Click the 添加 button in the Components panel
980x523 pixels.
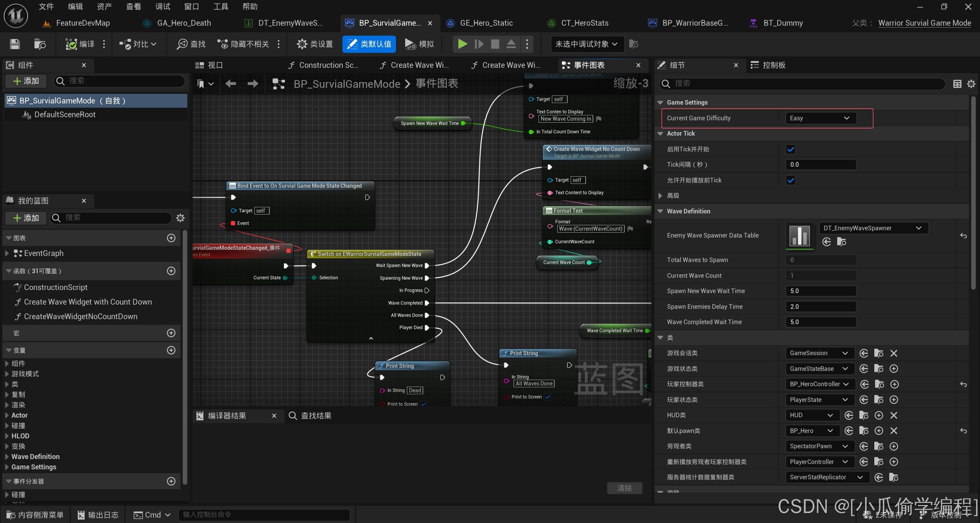coord(26,81)
